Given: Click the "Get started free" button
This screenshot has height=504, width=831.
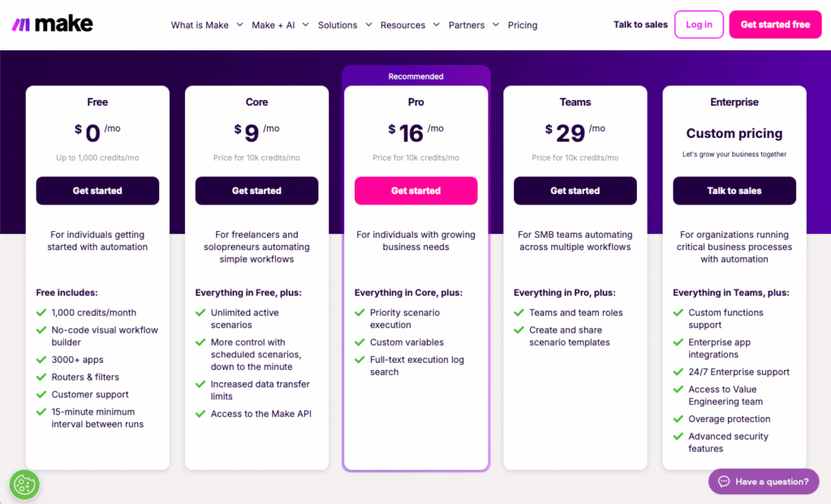Looking at the screenshot, I should click(x=774, y=24).
